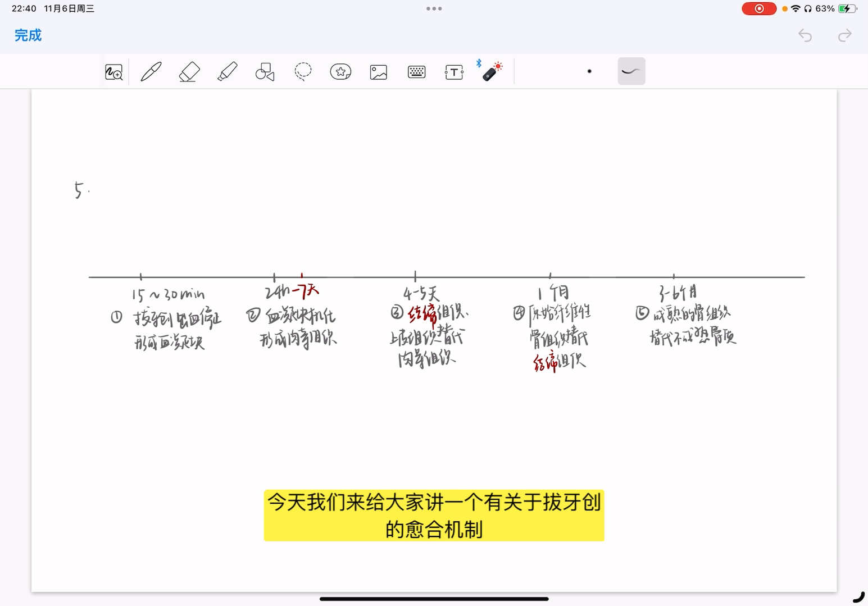Activate the laser pointer tool
868x606 pixels.
point(491,71)
